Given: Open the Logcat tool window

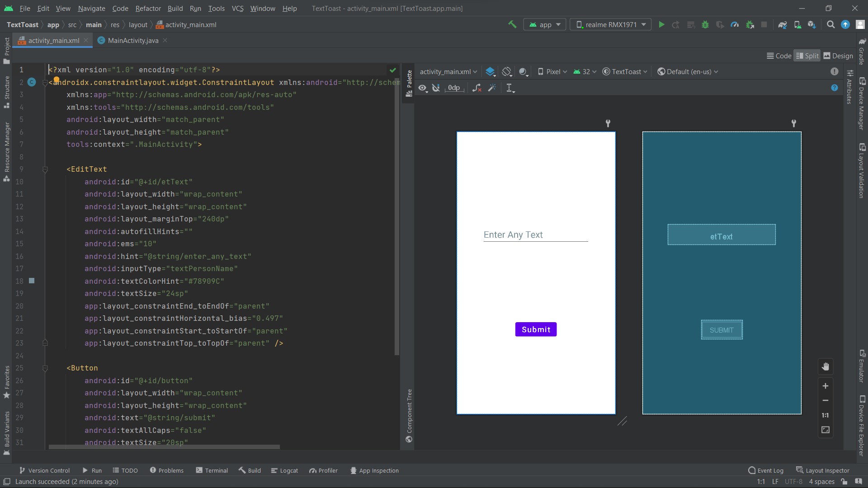Looking at the screenshot, I should click(284, 470).
